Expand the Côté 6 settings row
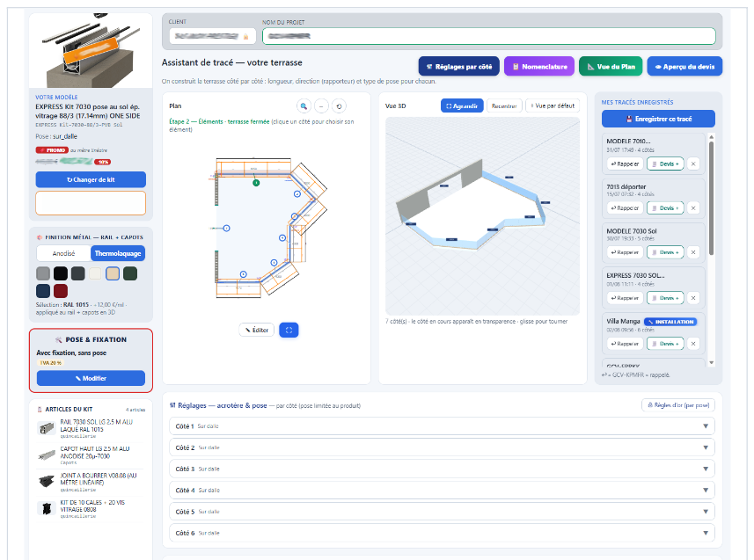This screenshot has height=560, width=754. (x=442, y=533)
